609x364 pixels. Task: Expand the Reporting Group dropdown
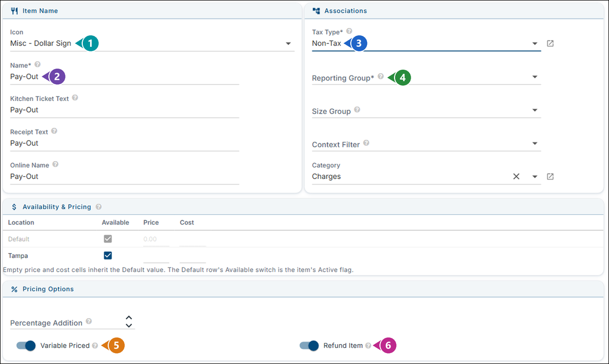click(535, 77)
